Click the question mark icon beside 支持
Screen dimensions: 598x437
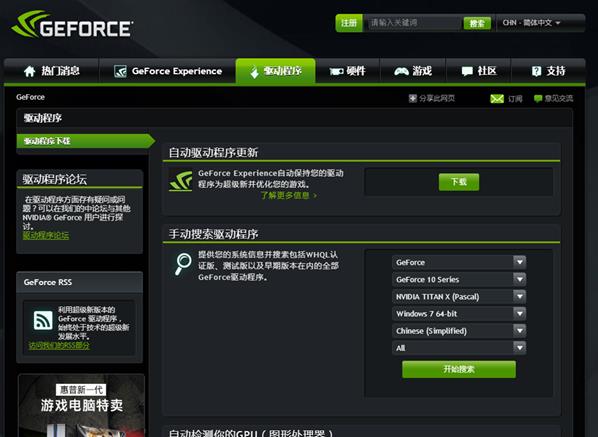click(x=536, y=71)
